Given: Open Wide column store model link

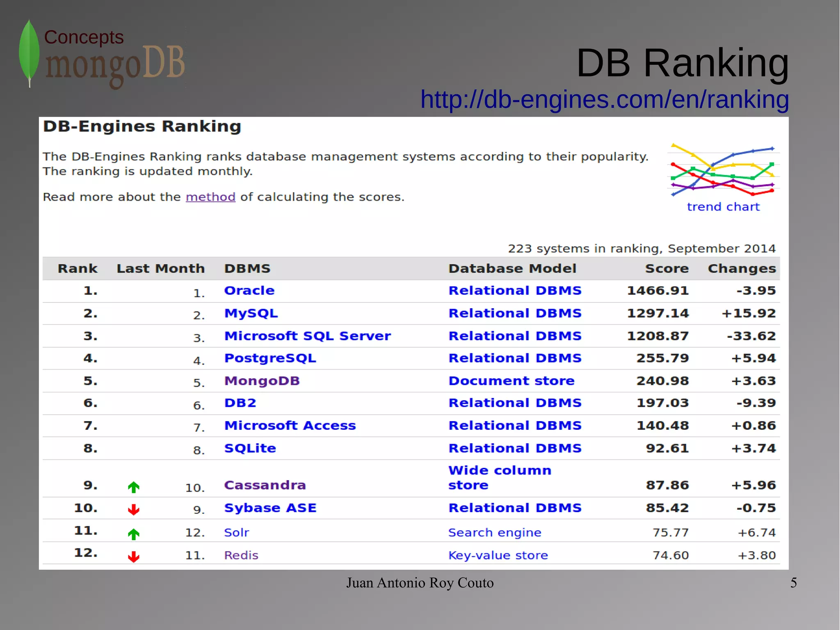Looking at the screenshot, I should [x=500, y=478].
